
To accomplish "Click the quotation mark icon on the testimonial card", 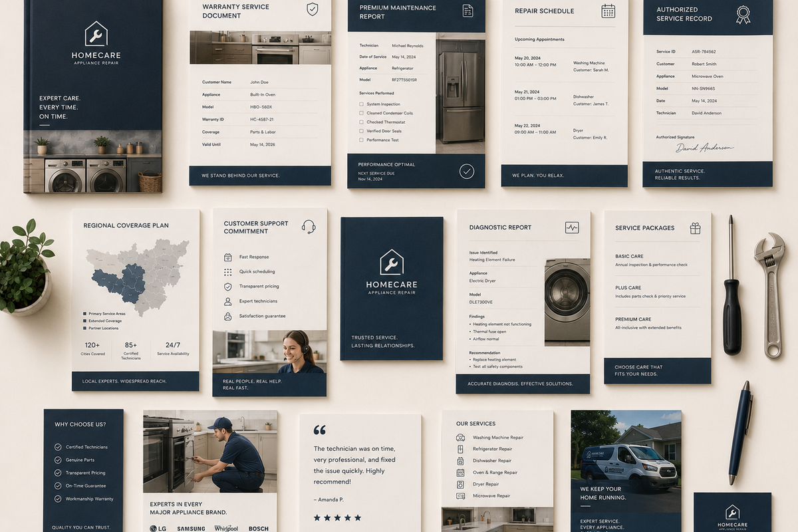I will tap(319, 430).
